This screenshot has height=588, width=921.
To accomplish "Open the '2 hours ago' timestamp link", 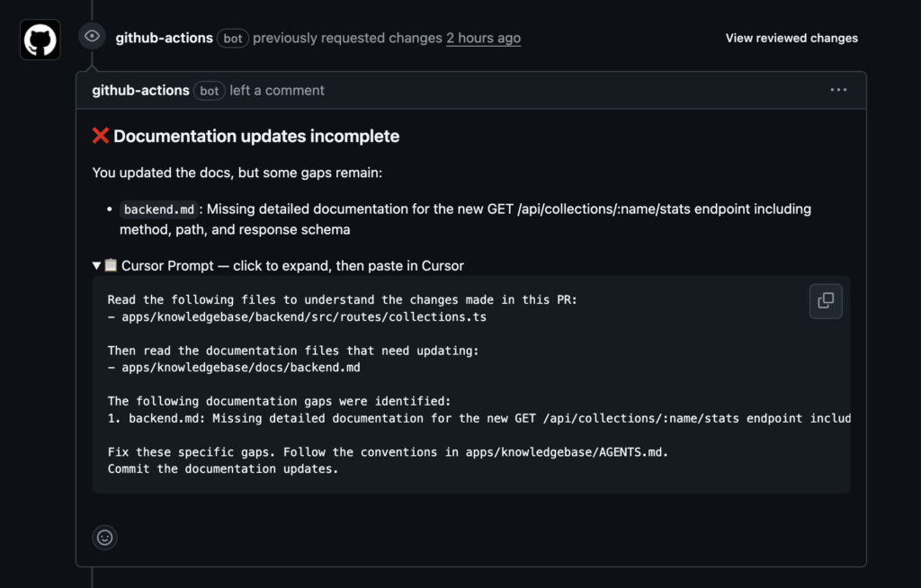I will pos(483,39).
